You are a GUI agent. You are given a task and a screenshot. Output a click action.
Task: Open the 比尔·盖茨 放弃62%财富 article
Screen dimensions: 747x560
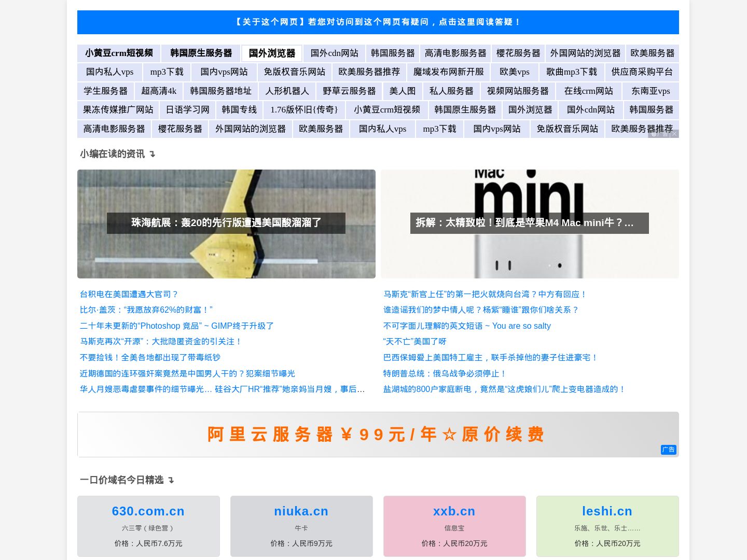tap(146, 310)
